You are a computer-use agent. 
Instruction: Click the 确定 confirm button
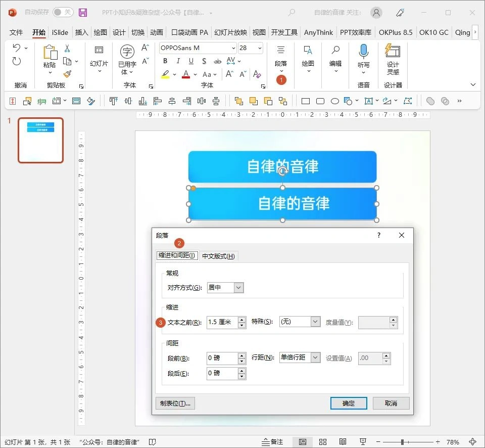coord(348,403)
